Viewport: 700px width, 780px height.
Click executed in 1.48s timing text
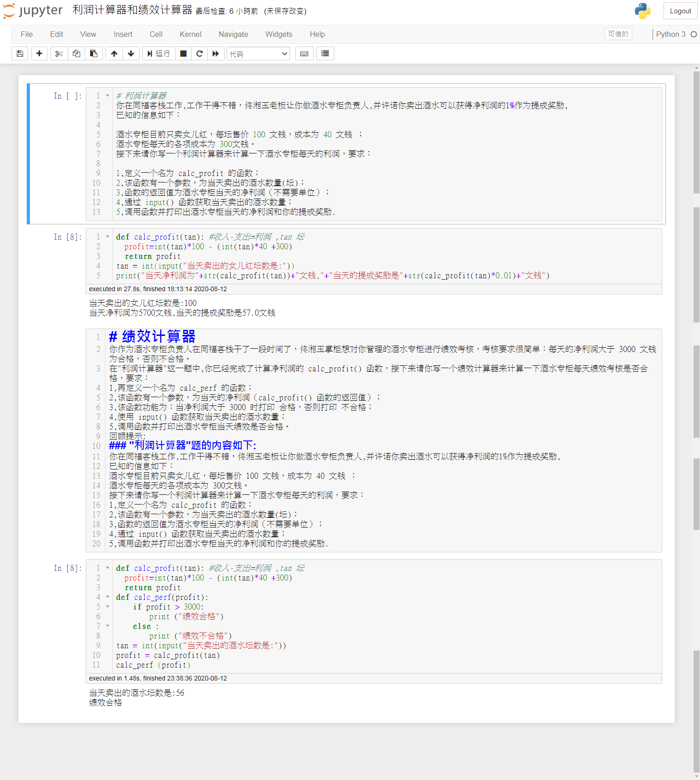tap(158, 678)
